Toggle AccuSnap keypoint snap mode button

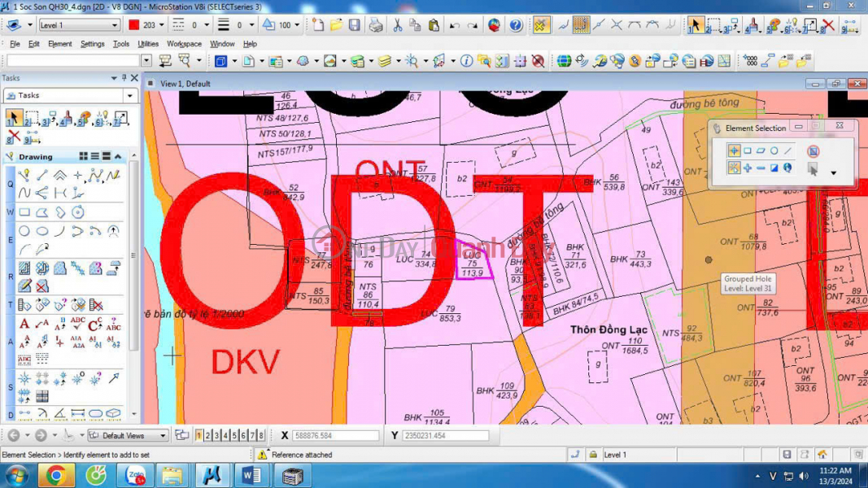[x=541, y=25]
